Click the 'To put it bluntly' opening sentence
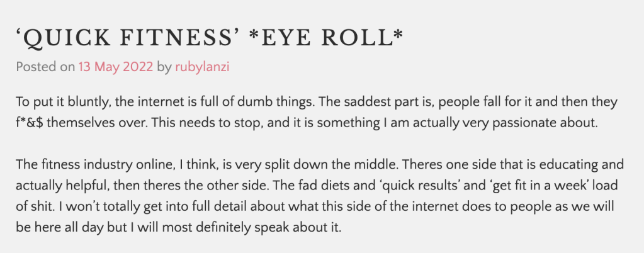Image resolution: width=644 pixels, height=253 pixels. pos(57,102)
